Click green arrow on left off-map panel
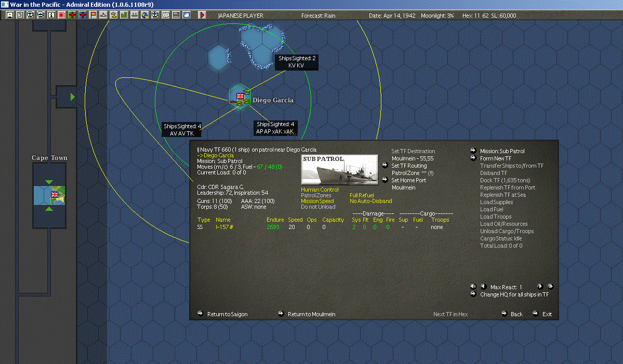 pos(72,97)
